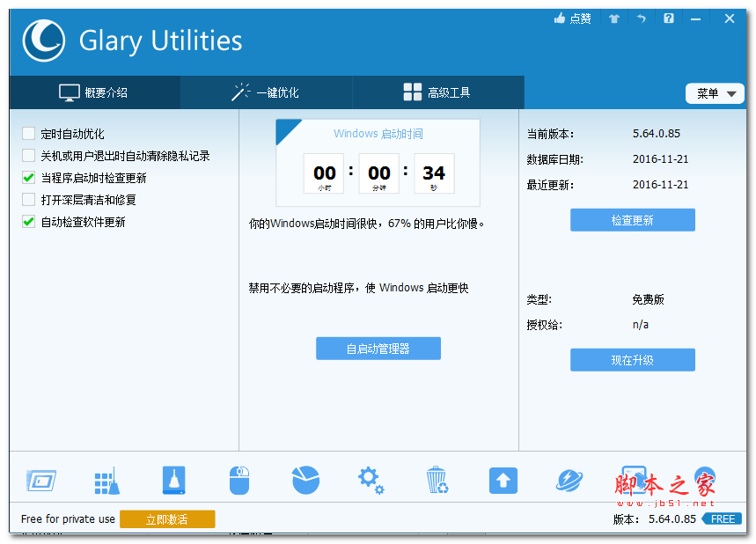
Task: Click the 自启动管理器 button
Action: point(378,349)
